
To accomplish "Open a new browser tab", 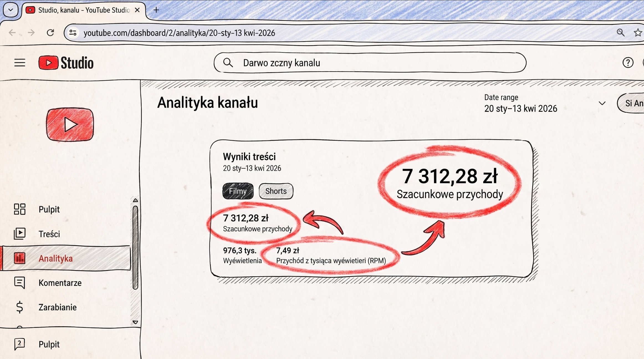I will [x=156, y=10].
